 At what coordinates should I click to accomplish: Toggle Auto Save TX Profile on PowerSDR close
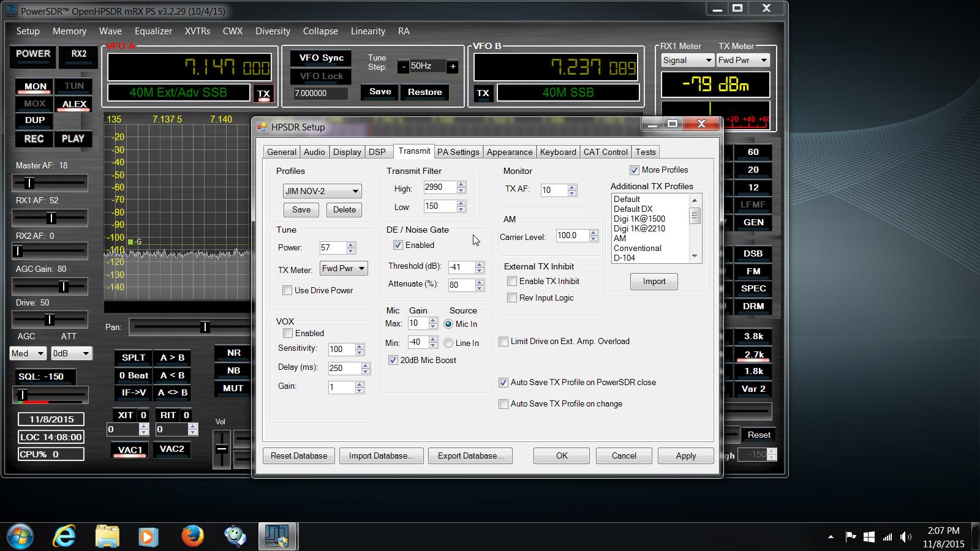coord(503,383)
